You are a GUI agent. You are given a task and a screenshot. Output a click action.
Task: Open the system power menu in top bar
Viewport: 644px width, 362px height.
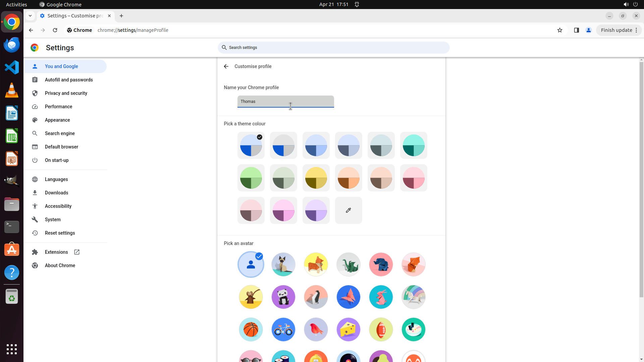635,4
